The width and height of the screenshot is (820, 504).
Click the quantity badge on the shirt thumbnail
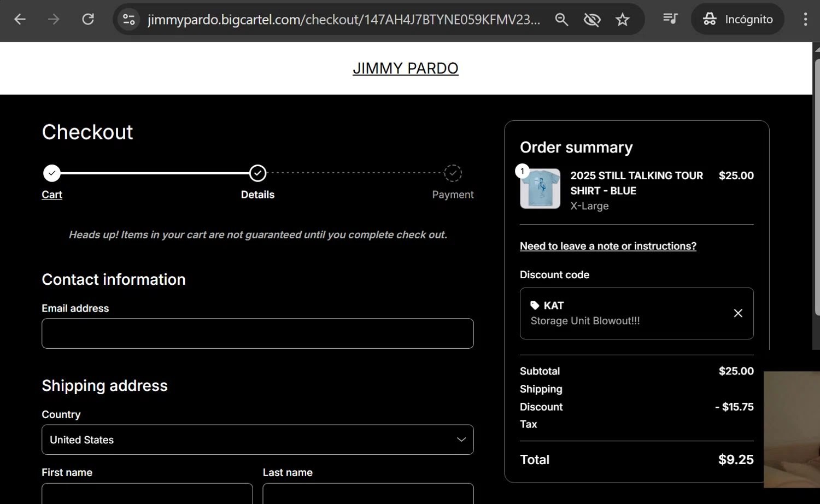(522, 171)
